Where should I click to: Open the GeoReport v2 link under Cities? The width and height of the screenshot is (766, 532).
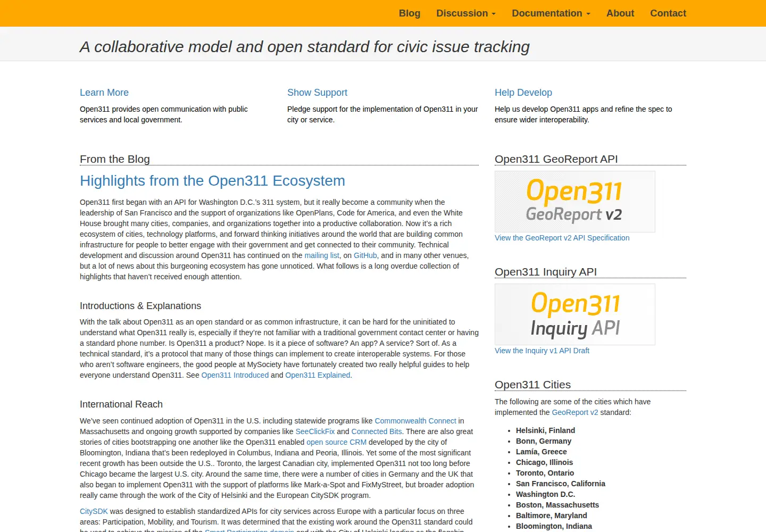575,412
